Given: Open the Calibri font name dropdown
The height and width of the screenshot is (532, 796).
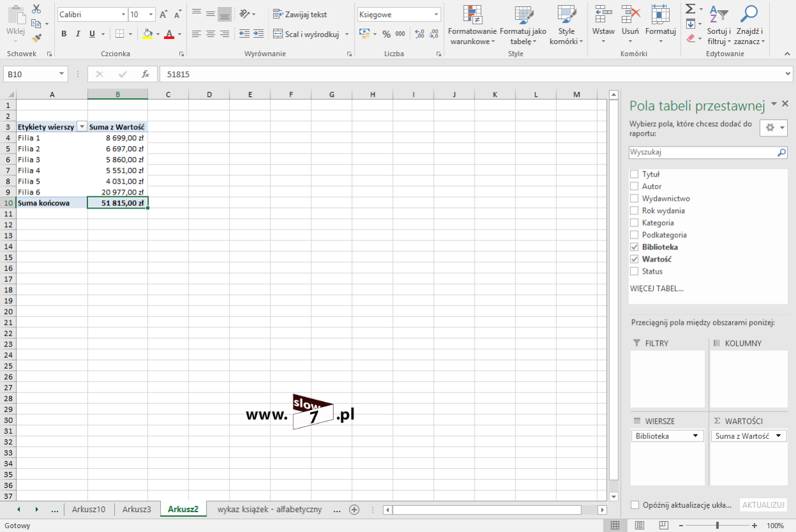Looking at the screenshot, I should point(123,14).
